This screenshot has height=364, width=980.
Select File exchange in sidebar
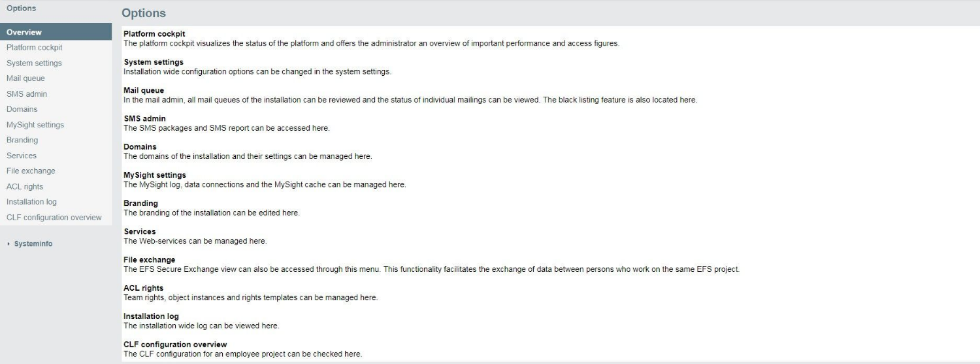(x=56, y=171)
